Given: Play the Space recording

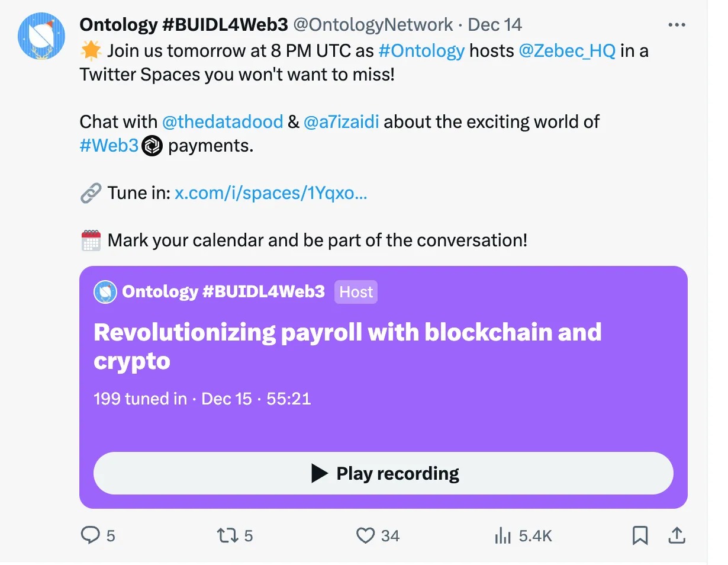Looking at the screenshot, I should coord(384,473).
